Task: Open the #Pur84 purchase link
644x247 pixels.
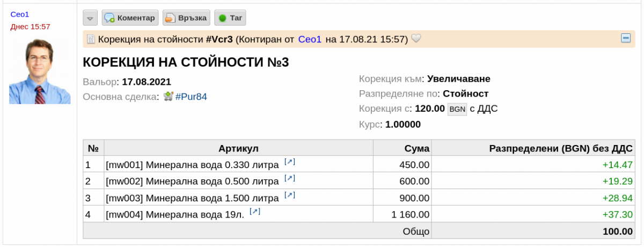Action: (191, 97)
